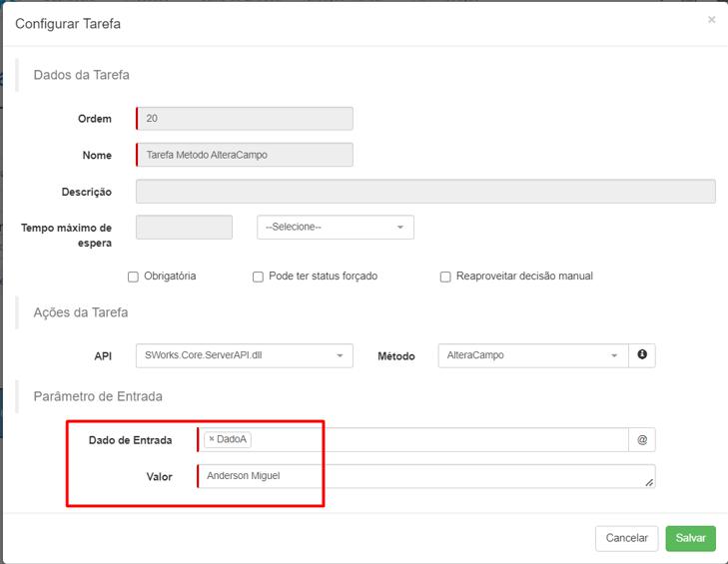Click the Configurar Tarefa dialog title
This screenshot has width=728, height=564.
[68, 24]
